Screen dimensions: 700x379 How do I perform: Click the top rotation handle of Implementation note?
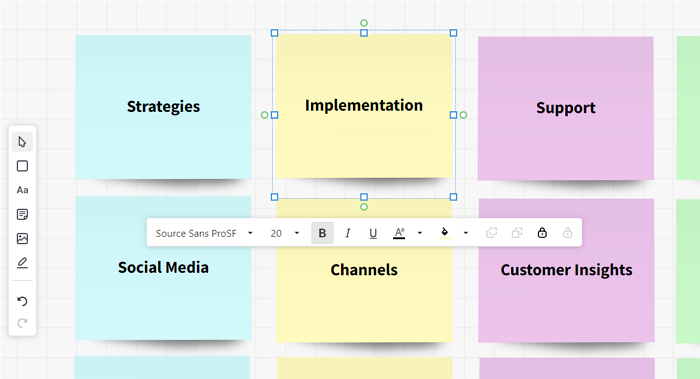(x=364, y=23)
